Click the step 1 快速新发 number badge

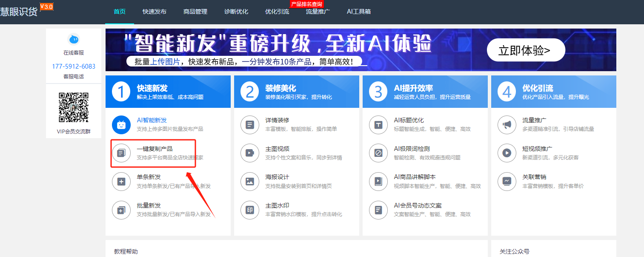click(121, 92)
